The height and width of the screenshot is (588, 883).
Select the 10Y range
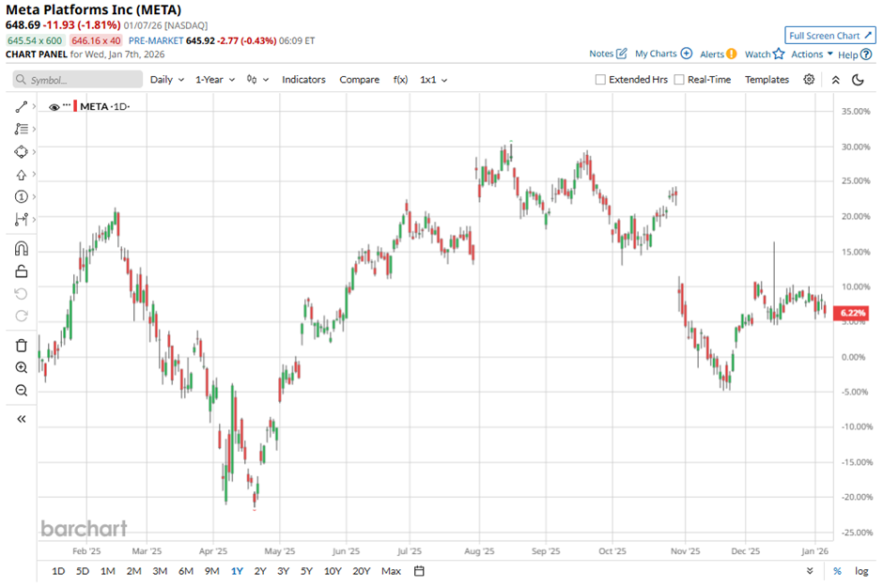(x=333, y=571)
